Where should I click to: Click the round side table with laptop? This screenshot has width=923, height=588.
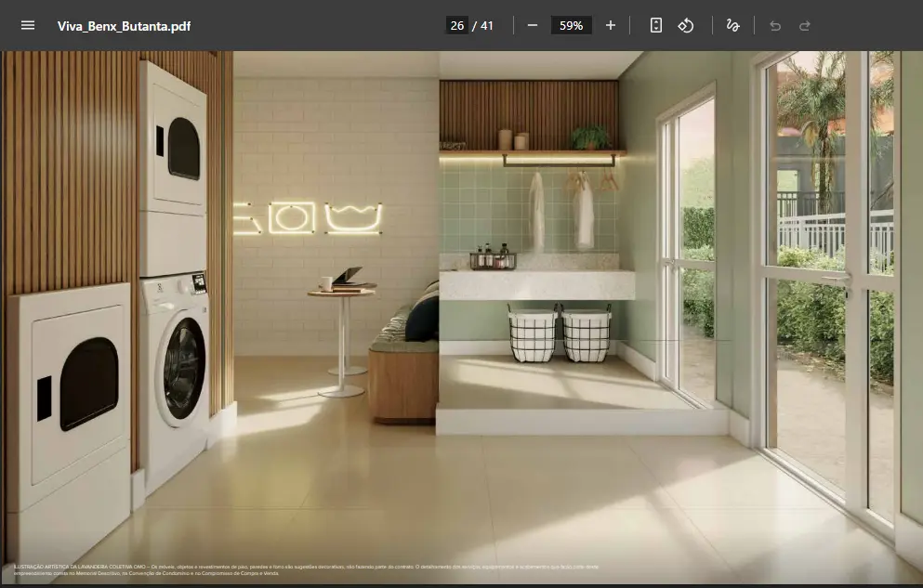(342, 295)
